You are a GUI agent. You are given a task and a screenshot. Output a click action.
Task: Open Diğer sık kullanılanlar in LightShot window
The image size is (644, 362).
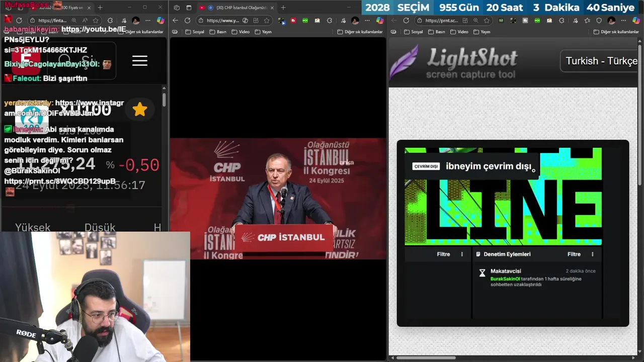[616, 32]
